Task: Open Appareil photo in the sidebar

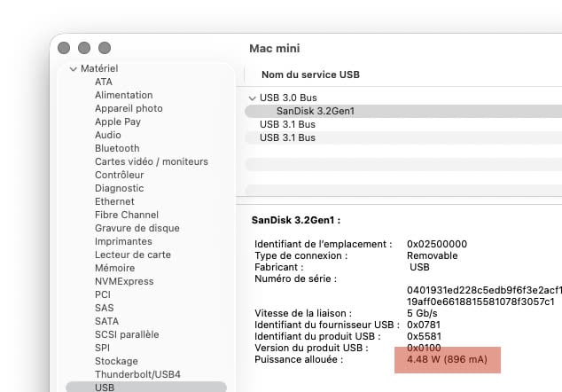Action: pyautogui.click(x=129, y=108)
